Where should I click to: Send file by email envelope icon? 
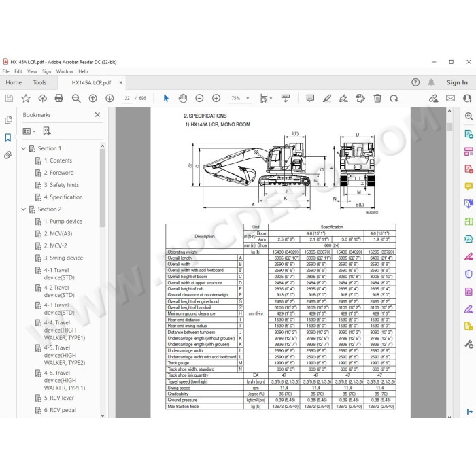point(450,98)
